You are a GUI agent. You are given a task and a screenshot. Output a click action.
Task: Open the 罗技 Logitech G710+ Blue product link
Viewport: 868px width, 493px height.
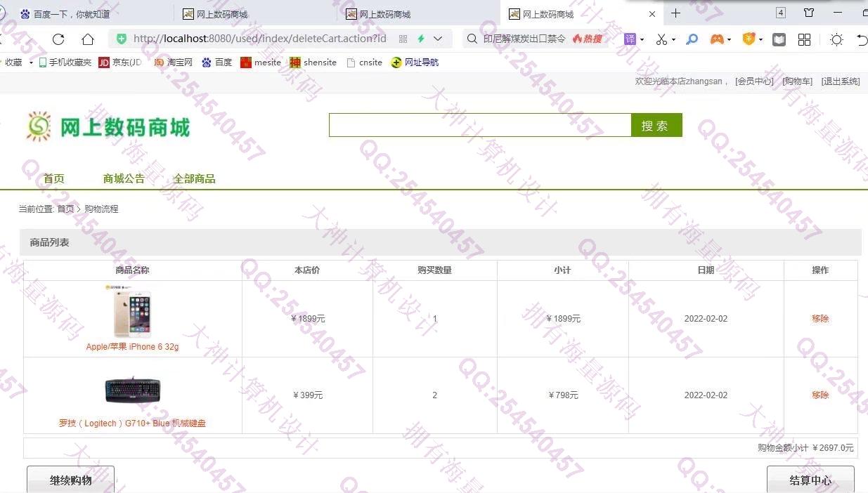click(x=132, y=423)
